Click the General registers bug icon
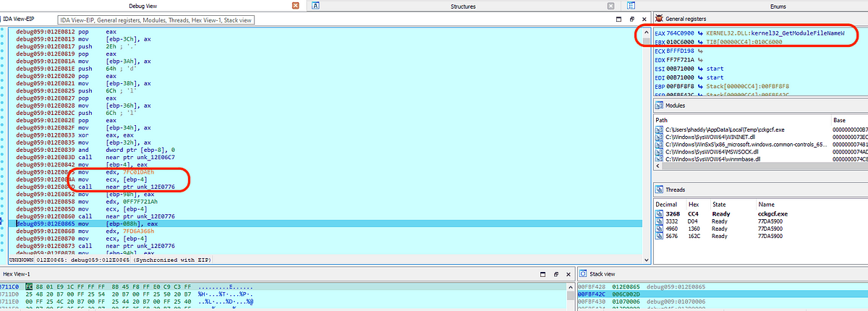868x311 pixels. coord(658,18)
